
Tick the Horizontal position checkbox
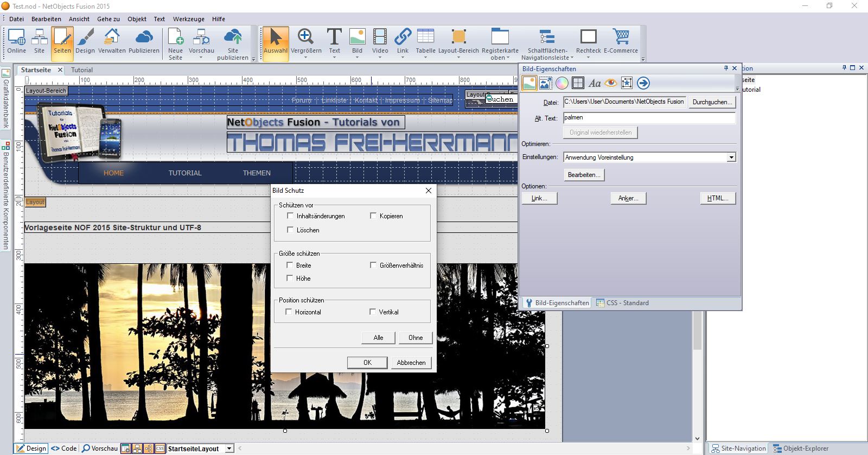point(289,312)
